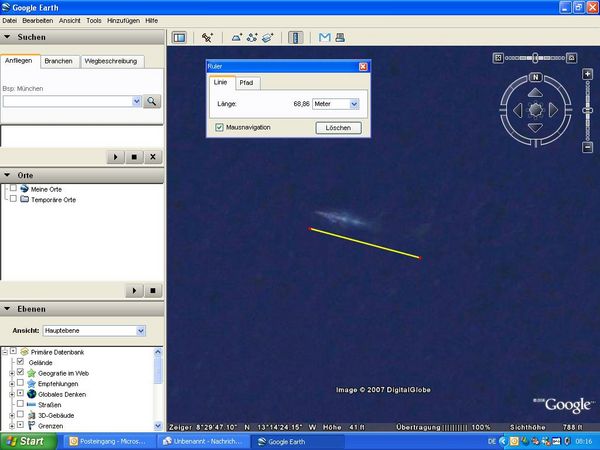The image size is (600, 450).
Task: Click the print toolbar icon
Action: [340, 38]
